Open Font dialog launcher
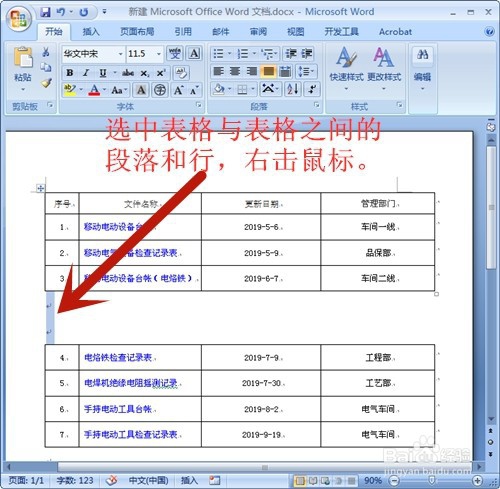The width and height of the screenshot is (500, 489). click(x=199, y=105)
